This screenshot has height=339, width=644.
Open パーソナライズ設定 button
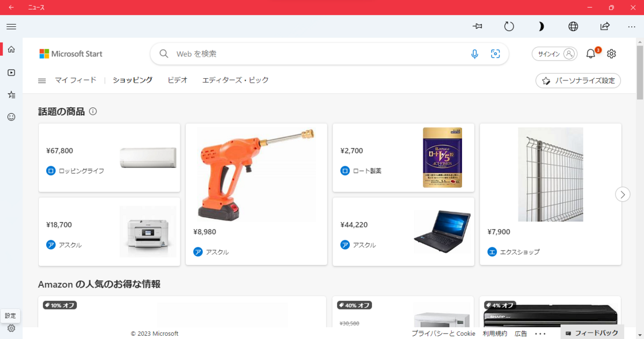click(578, 80)
